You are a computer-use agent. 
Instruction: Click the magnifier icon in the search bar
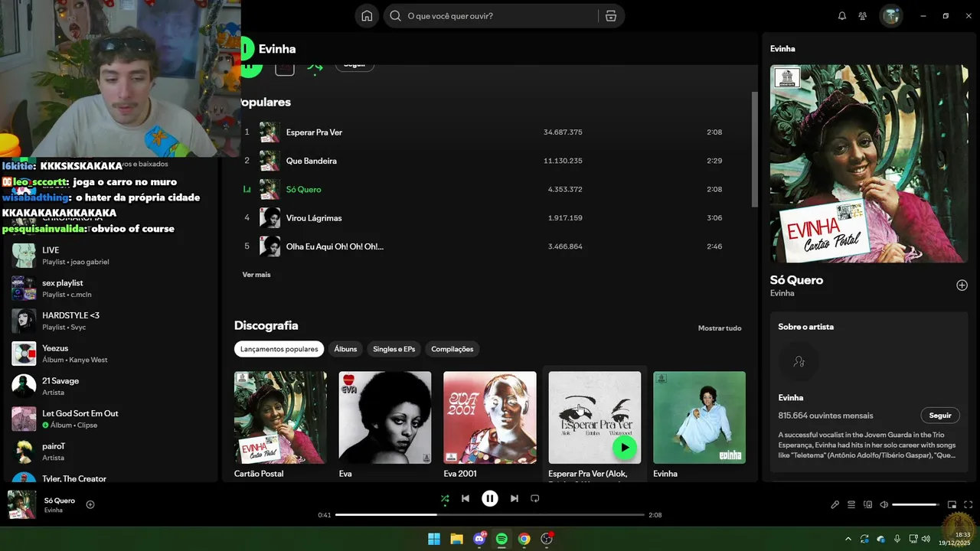(396, 16)
